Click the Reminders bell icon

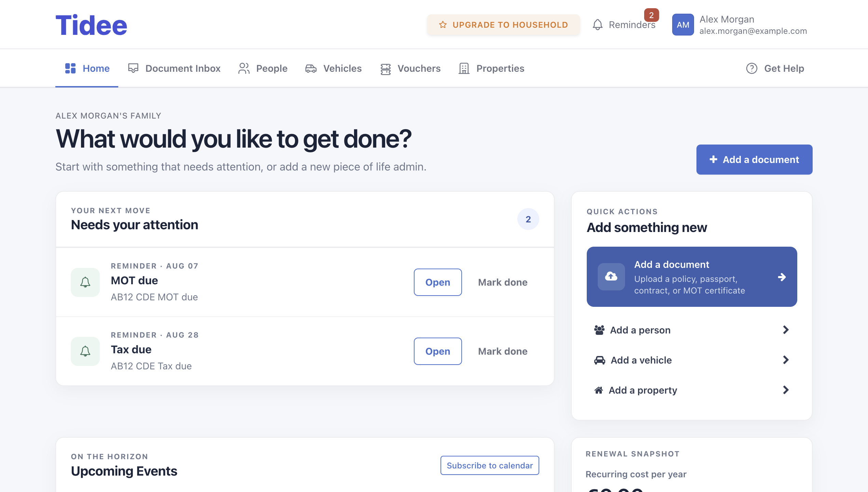point(597,25)
